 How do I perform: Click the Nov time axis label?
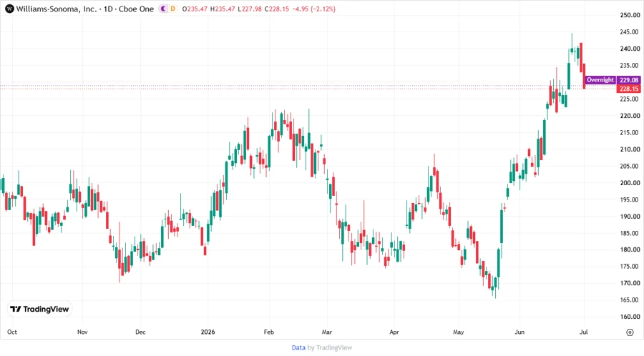82,332
